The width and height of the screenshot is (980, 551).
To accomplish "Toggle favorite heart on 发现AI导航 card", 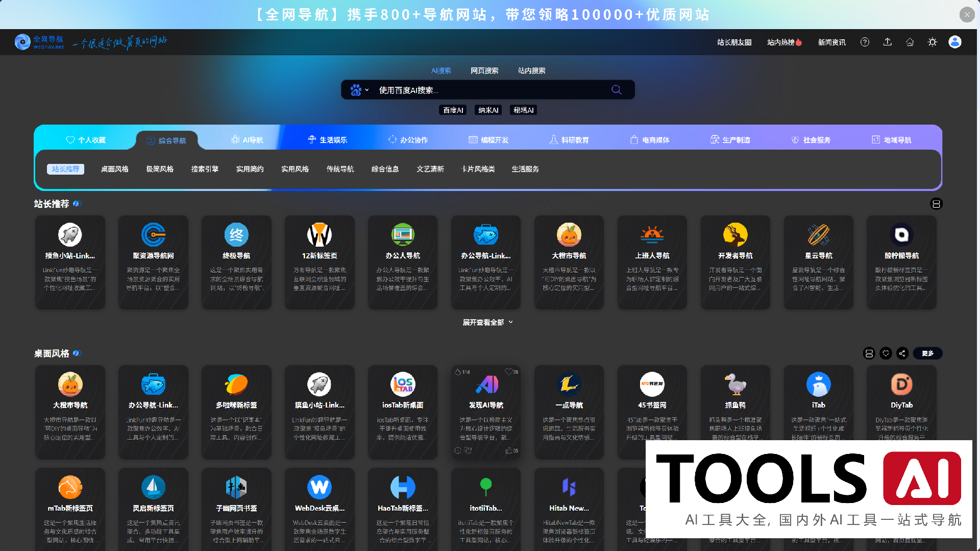I will pos(509,372).
